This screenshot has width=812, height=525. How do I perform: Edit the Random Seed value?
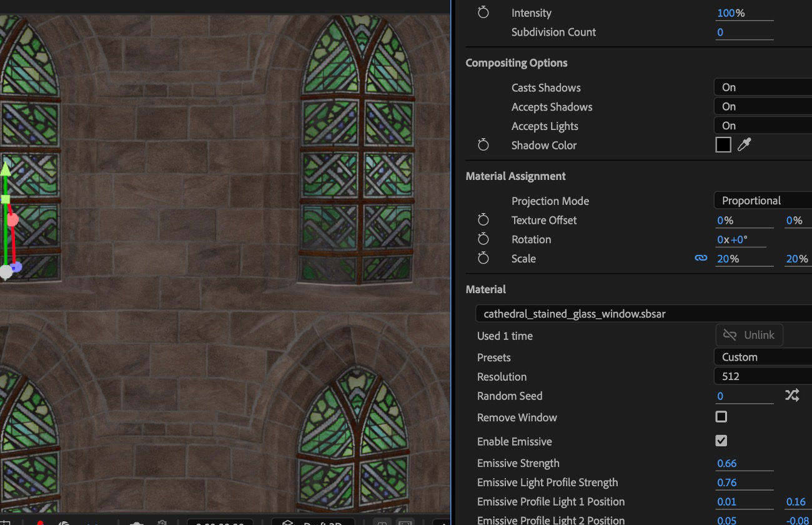click(720, 396)
